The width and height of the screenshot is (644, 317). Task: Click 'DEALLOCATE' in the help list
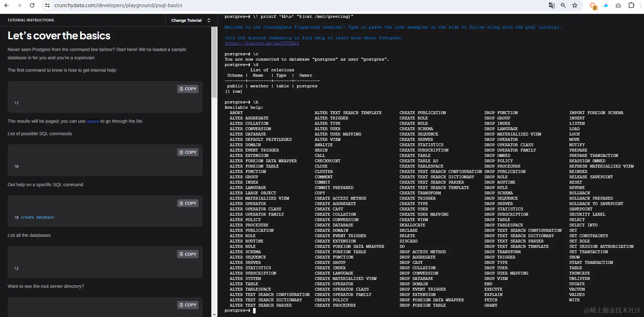tap(412, 225)
